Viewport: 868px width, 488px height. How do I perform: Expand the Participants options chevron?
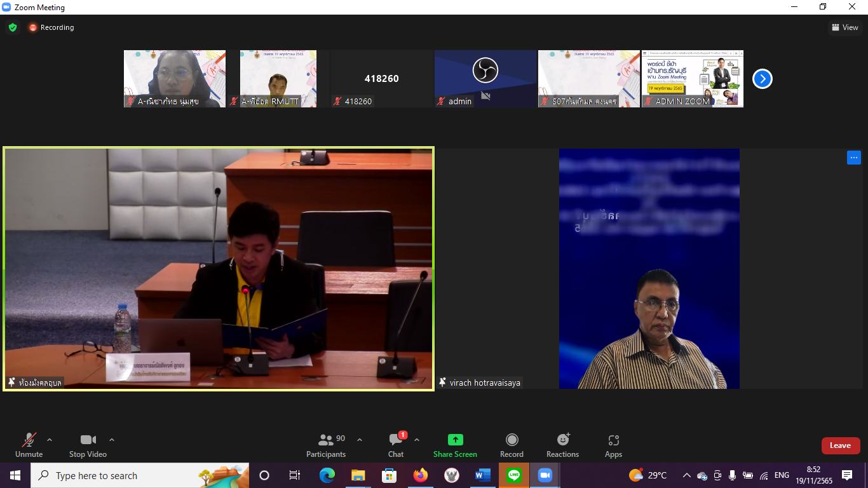(360, 440)
